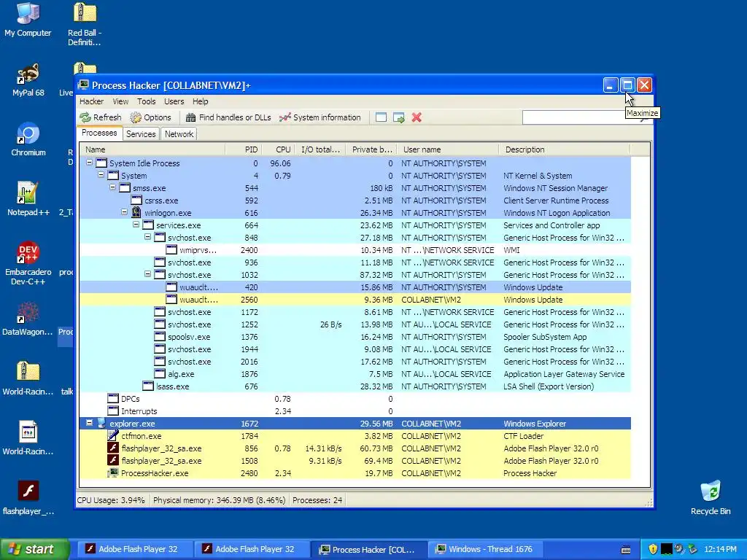This screenshot has height=560, width=747.
Task: Select the winlogon.exe process icon
Action: pyautogui.click(x=136, y=212)
